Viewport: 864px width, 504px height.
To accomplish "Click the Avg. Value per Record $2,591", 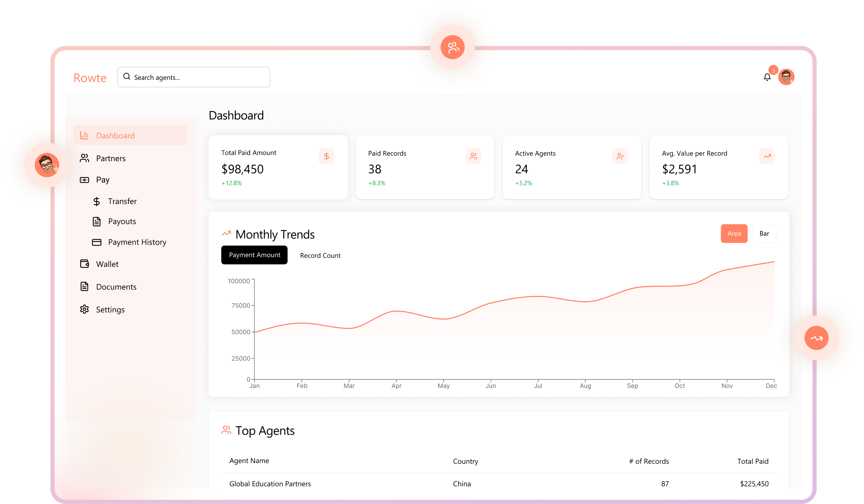I will pos(679,169).
